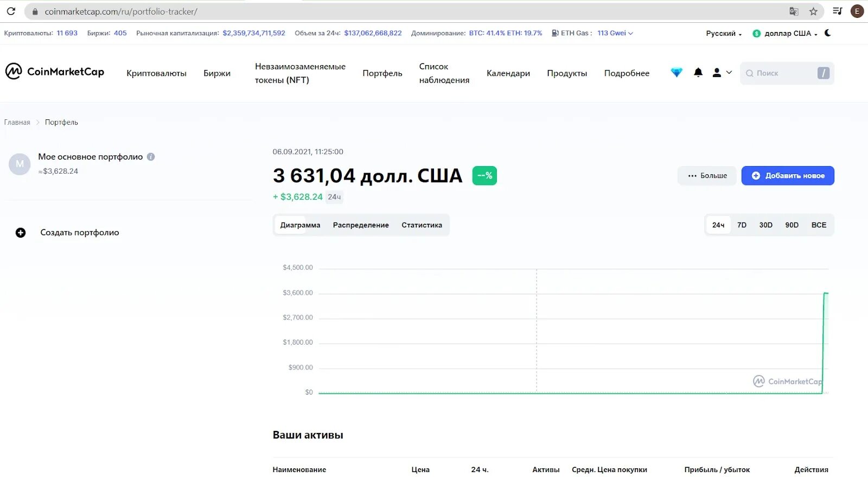This screenshot has height=477, width=868.
Task: Open the translate page icon
Action: click(794, 11)
